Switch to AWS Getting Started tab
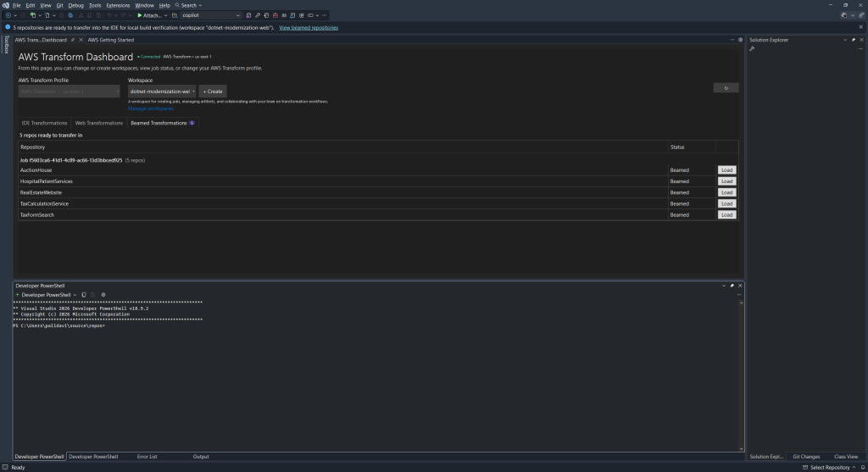 (111, 40)
